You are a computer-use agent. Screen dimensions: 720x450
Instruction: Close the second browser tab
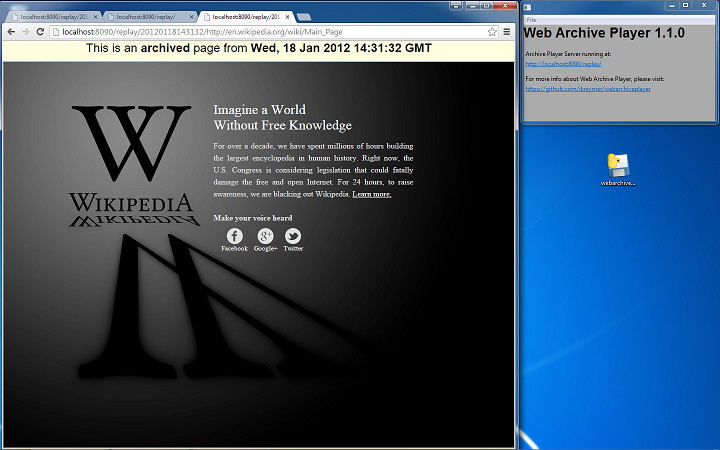click(191, 17)
